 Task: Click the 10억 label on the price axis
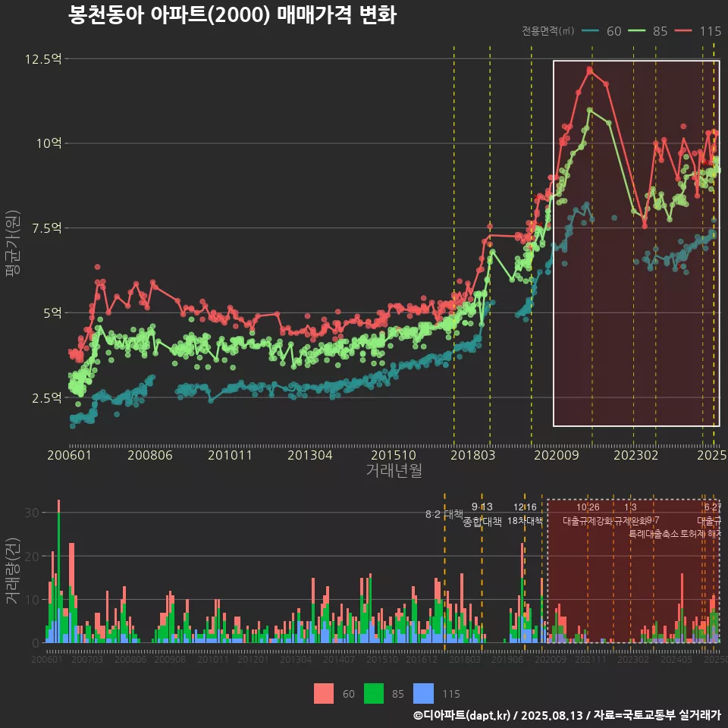[x=49, y=143]
